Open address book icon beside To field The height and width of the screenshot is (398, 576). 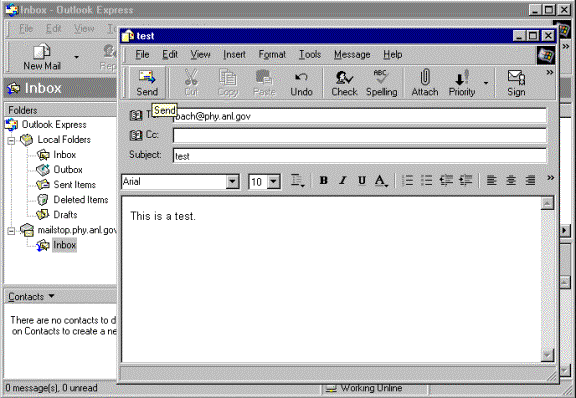pos(136,115)
